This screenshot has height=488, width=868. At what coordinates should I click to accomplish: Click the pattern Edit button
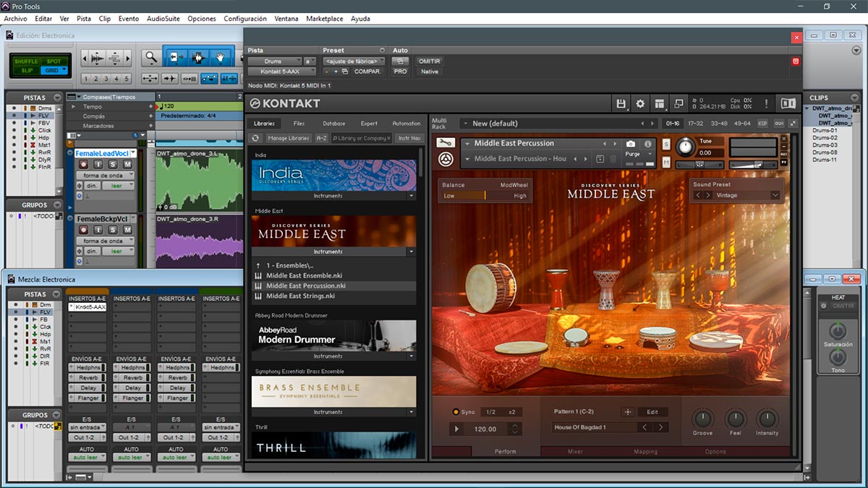pyautogui.click(x=652, y=412)
